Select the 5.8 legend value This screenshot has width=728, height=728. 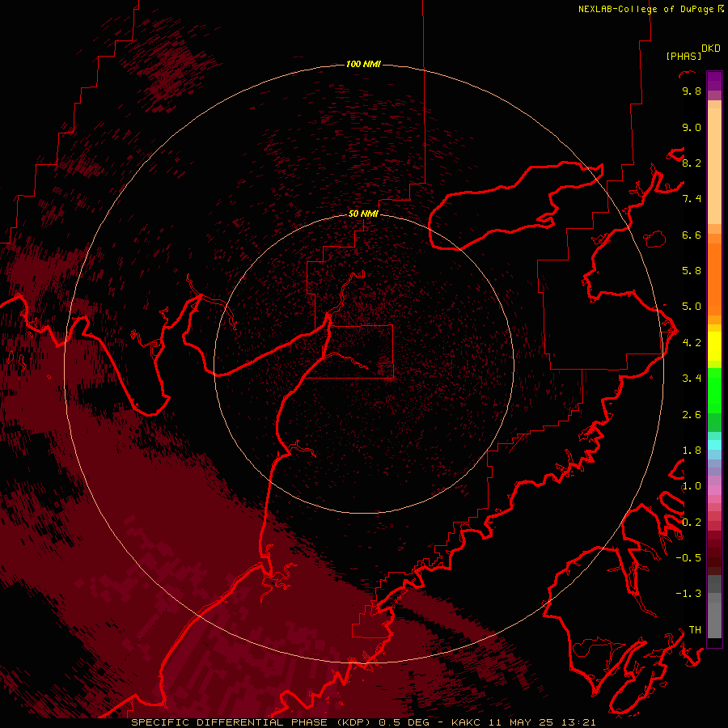point(692,271)
